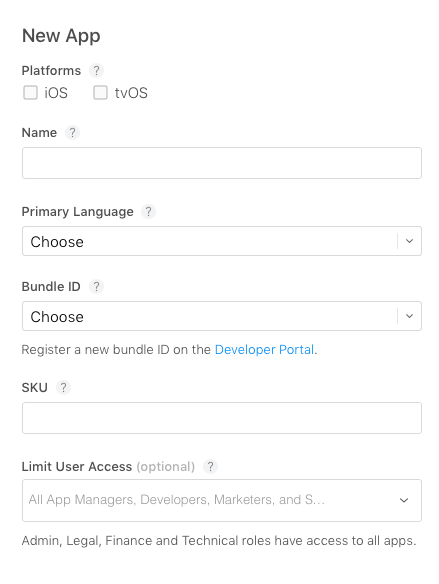Click the question mark next to SKU
The height and width of the screenshot is (584, 439).
63,388
